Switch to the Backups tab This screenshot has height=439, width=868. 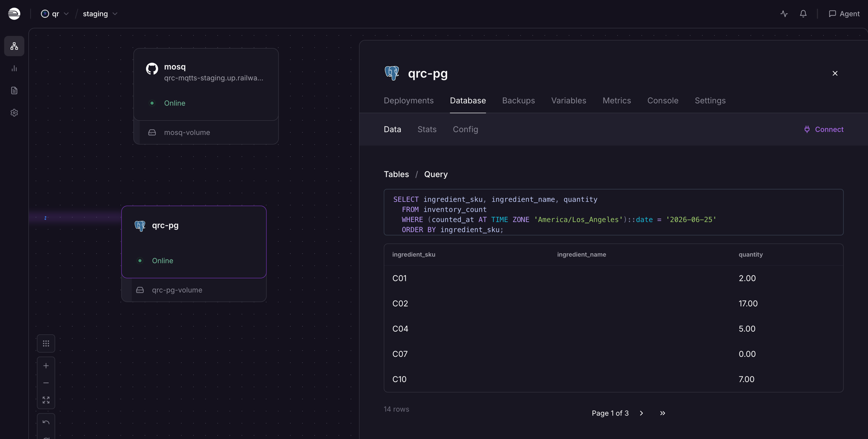pyautogui.click(x=519, y=101)
